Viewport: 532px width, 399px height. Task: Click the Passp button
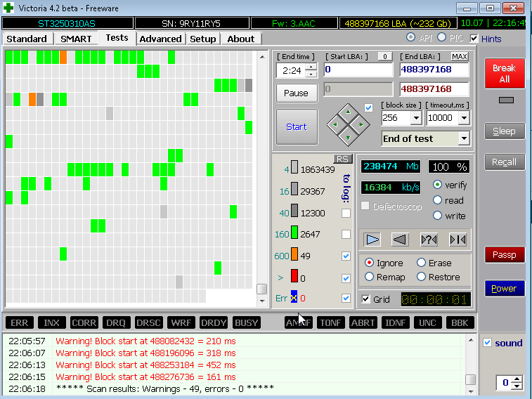[x=504, y=254]
